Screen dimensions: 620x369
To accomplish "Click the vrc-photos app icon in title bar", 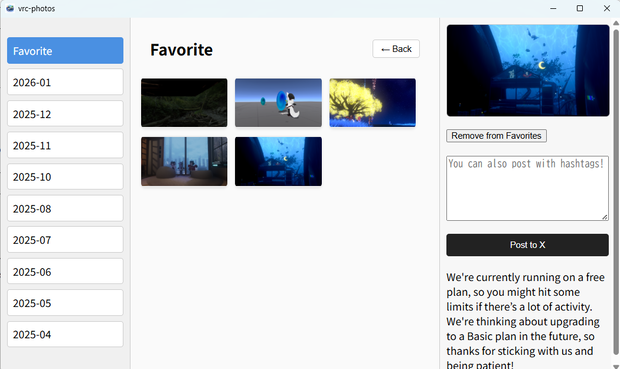I will 10,8.
